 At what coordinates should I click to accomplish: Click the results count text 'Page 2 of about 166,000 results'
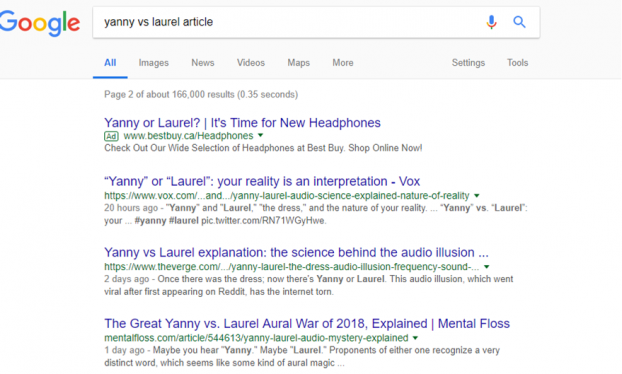click(x=169, y=94)
